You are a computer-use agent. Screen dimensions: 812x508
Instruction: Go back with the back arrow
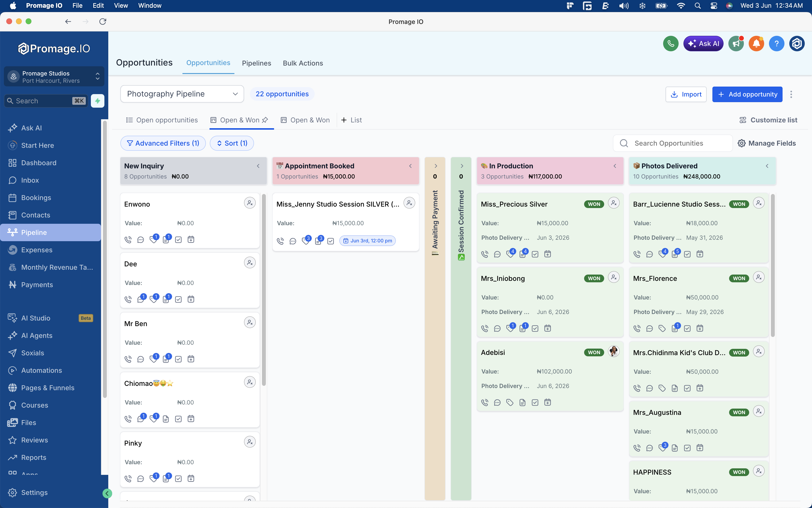(68, 22)
